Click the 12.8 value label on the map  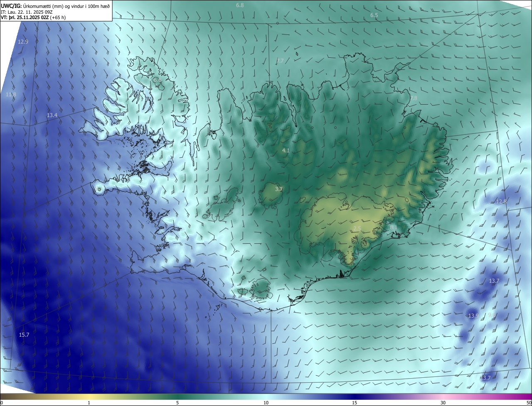click(x=502, y=201)
